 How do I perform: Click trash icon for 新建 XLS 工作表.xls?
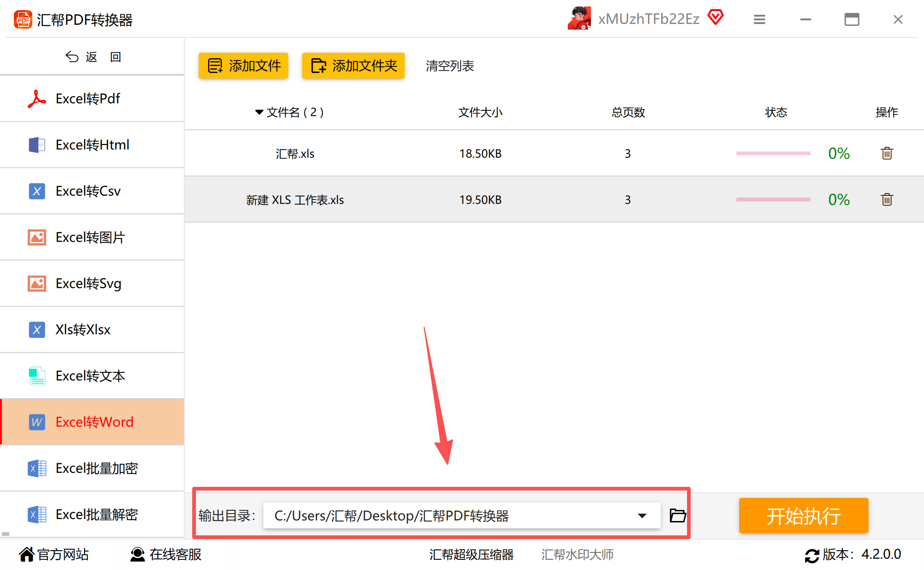click(x=887, y=200)
